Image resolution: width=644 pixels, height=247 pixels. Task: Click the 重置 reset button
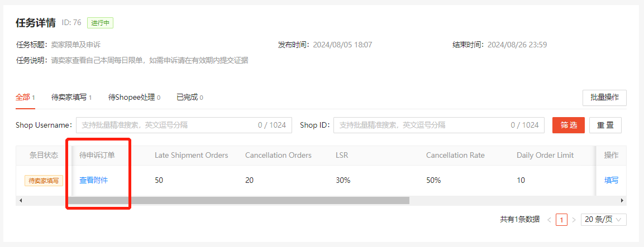(605, 125)
